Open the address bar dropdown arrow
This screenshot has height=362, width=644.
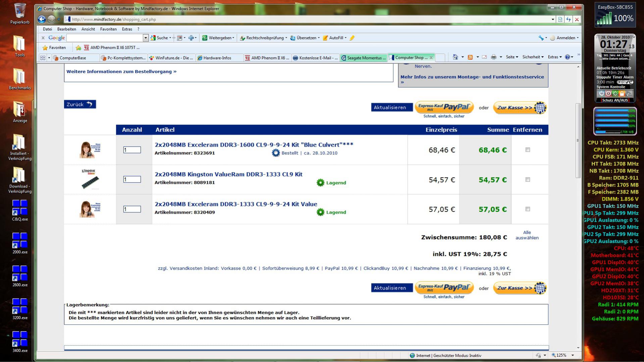tap(553, 19)
